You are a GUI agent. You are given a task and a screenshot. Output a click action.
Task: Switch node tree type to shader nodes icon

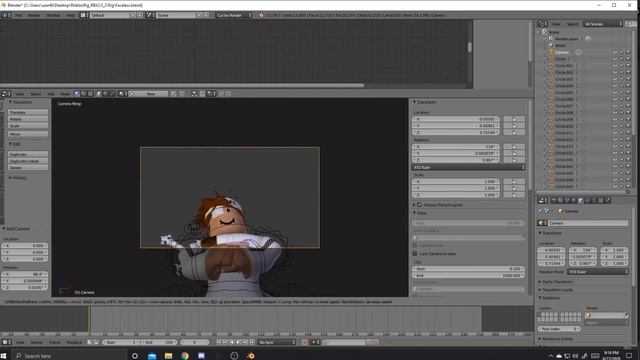tap(77, 94)
